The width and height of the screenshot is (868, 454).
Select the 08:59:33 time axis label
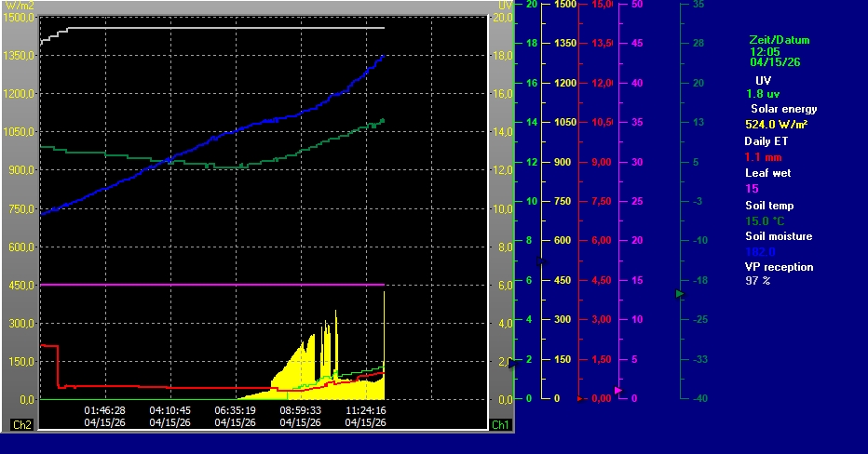pos(300,409)
